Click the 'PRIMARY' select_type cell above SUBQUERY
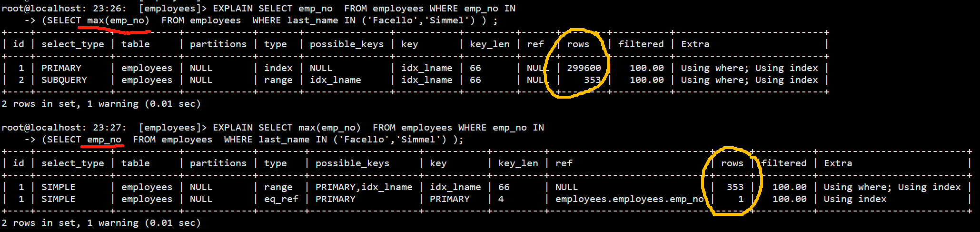 click(61, 68)
